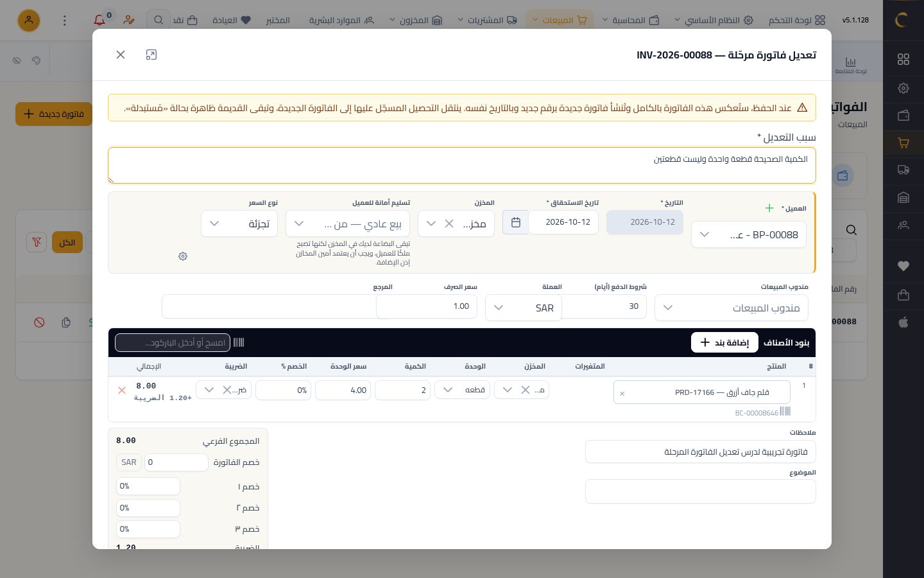Viewport: 924px width, 578px height.
Task: Click فاتورة جديدة button in background
Action: [54, 114]
